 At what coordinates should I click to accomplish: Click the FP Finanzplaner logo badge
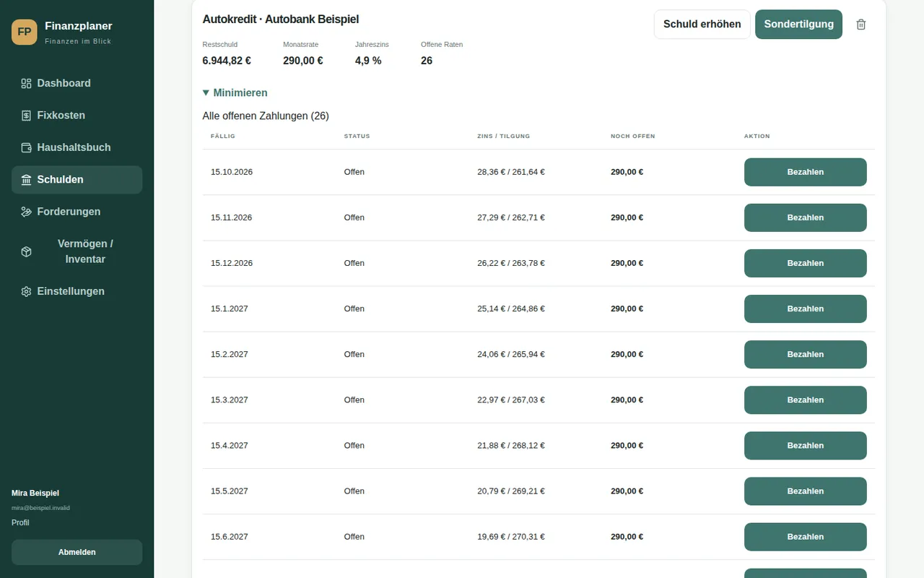25,33
